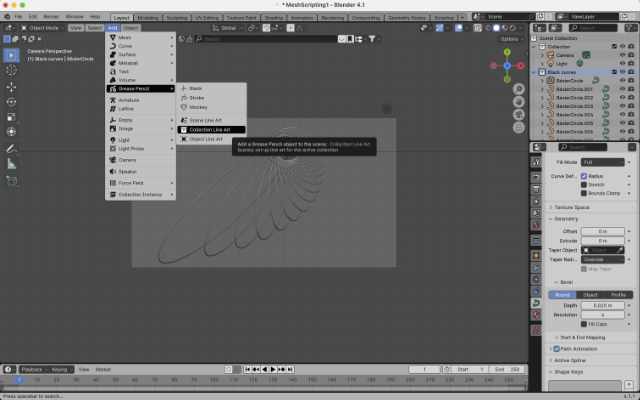The height and width of the screenshot is (400, 640).
Task: Expand the Texture Space panel
Action: (571, 207)
